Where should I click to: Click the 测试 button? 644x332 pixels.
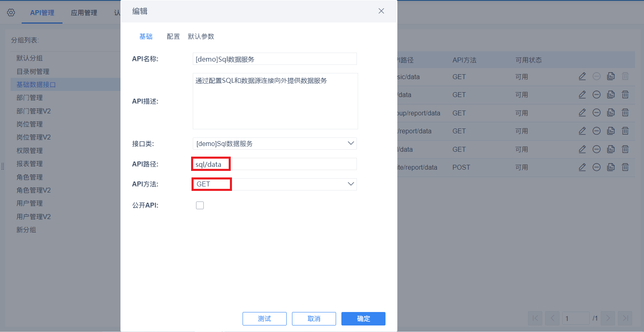click(x=265, y=319)
